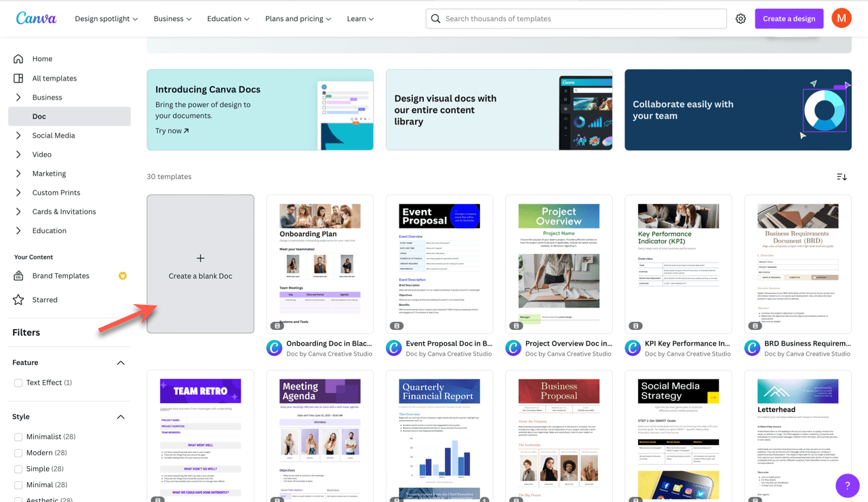Viewport: 868px width, 502px height.
Task: Click the plus icon on blank Doc card
Action: 200,258
